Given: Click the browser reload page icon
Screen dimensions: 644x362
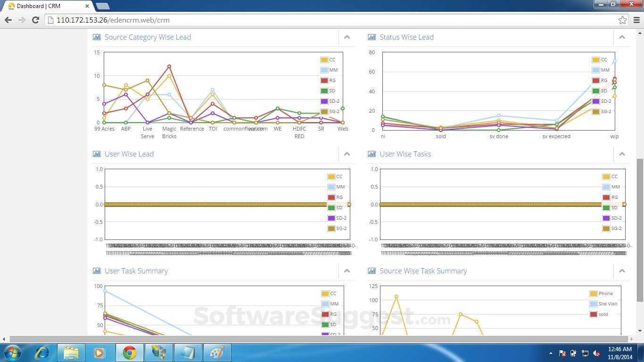Looking at the screenshot, I should pyautogui.click(x=35, y=20).
